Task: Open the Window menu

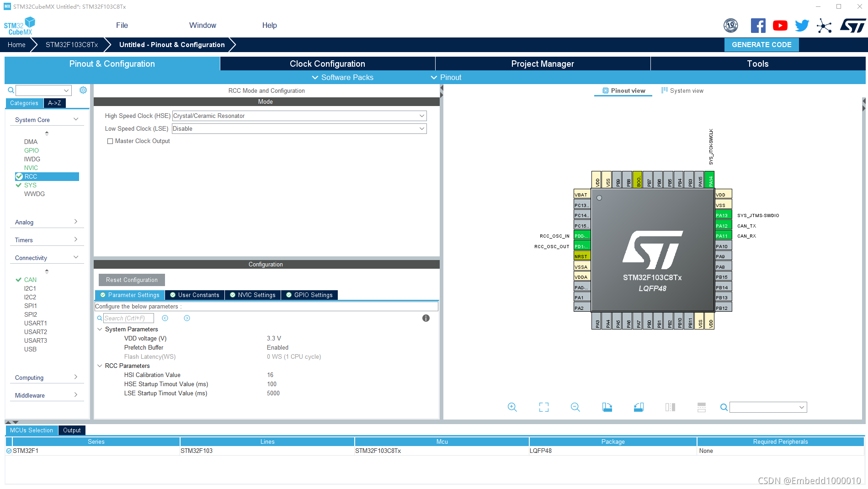Action: [x=203, y=25]
